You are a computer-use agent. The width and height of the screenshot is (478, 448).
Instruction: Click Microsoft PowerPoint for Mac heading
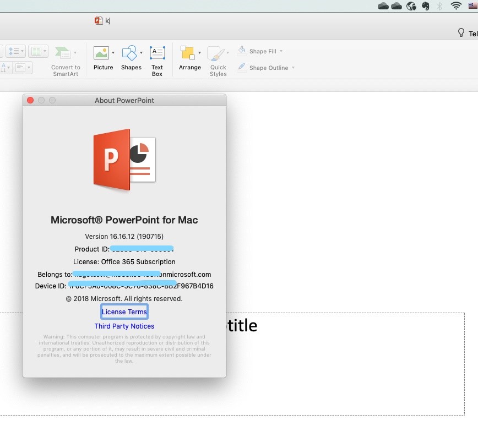124,220
